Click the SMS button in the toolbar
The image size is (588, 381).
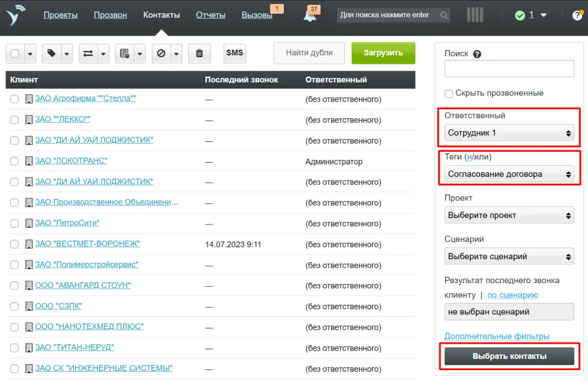(234, 53)
